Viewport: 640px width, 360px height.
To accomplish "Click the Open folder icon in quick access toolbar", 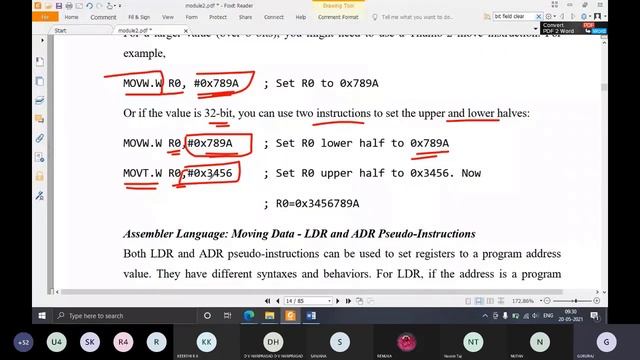I will tap(48, 6).
